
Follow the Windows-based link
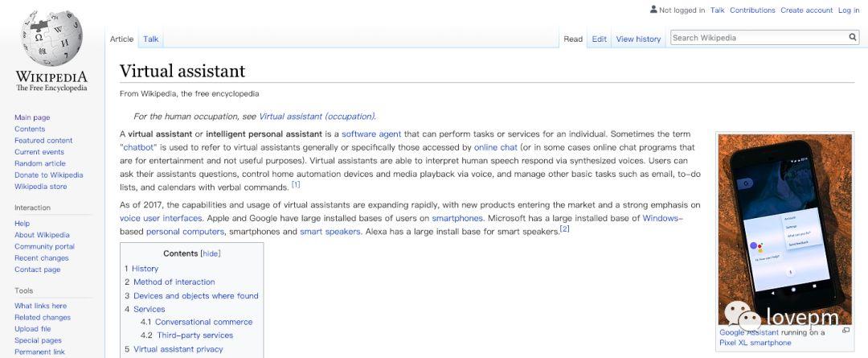point(662,218)
